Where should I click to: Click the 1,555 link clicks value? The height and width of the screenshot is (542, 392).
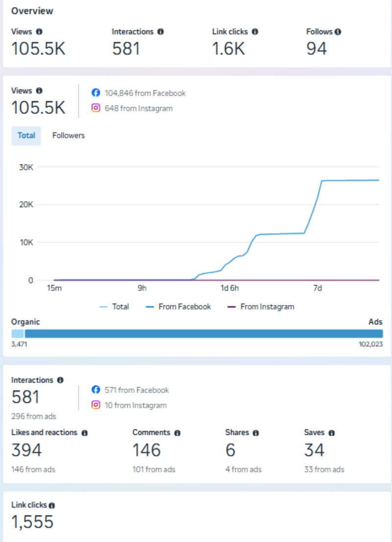click(32, 521)
